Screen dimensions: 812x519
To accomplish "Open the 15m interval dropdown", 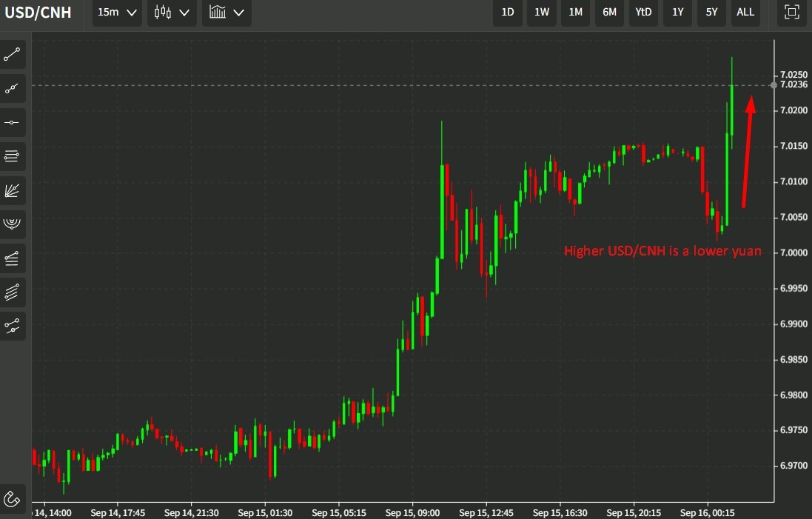I will pos(117,13).
